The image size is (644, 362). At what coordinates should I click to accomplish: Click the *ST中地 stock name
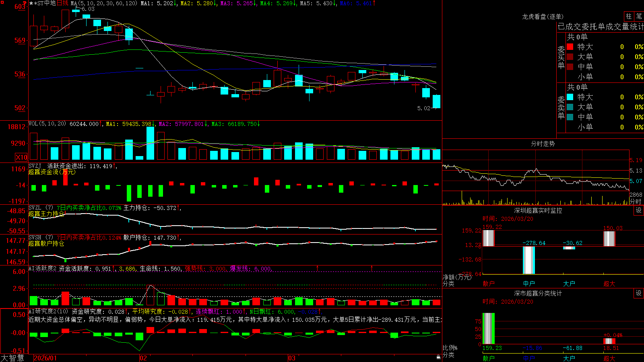tap(45, 3)
